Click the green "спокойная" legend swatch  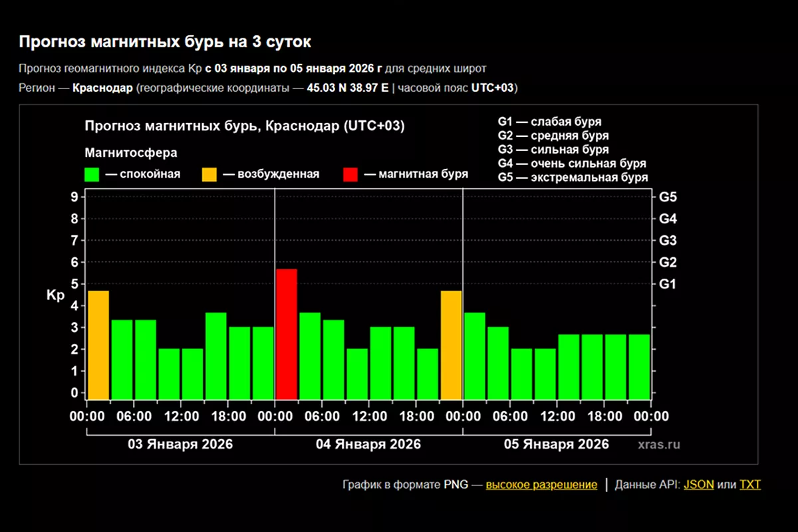[92, 174]
